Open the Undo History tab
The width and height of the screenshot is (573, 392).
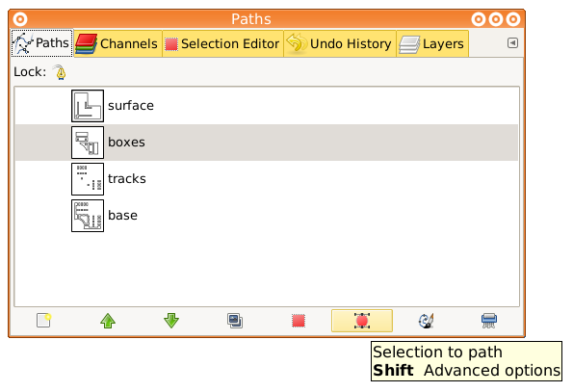pos(340,44)
